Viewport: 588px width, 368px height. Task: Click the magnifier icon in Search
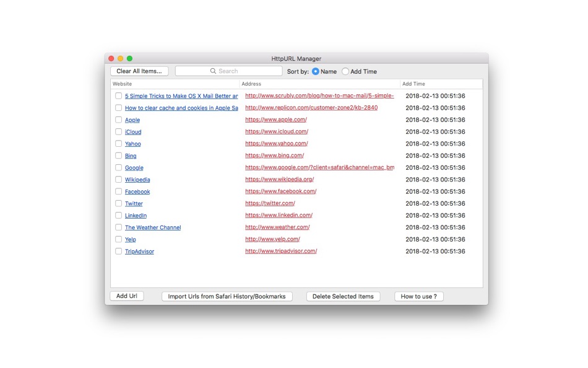213,71
